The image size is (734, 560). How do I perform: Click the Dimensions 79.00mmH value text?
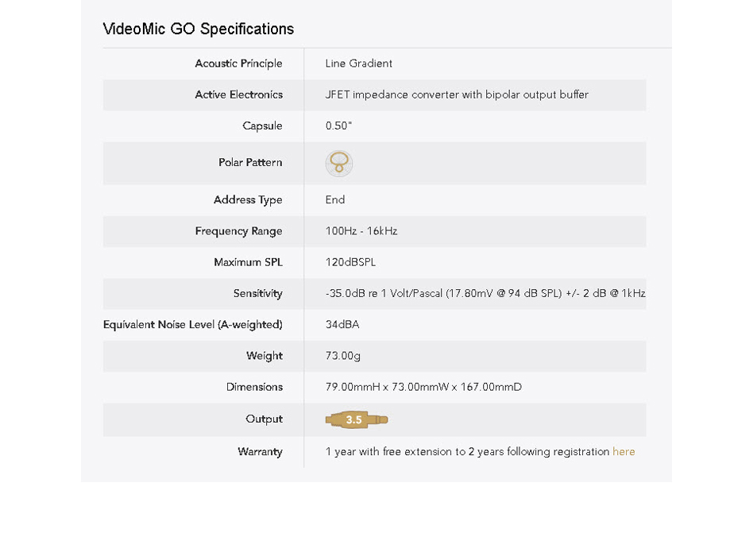423,387
